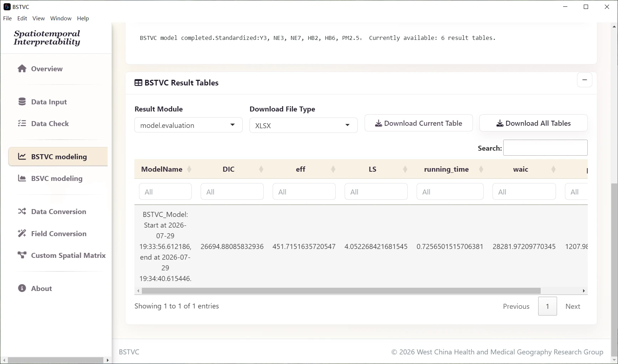Click the About info icon
Screen dimensions: 618x364
point(22,288)
